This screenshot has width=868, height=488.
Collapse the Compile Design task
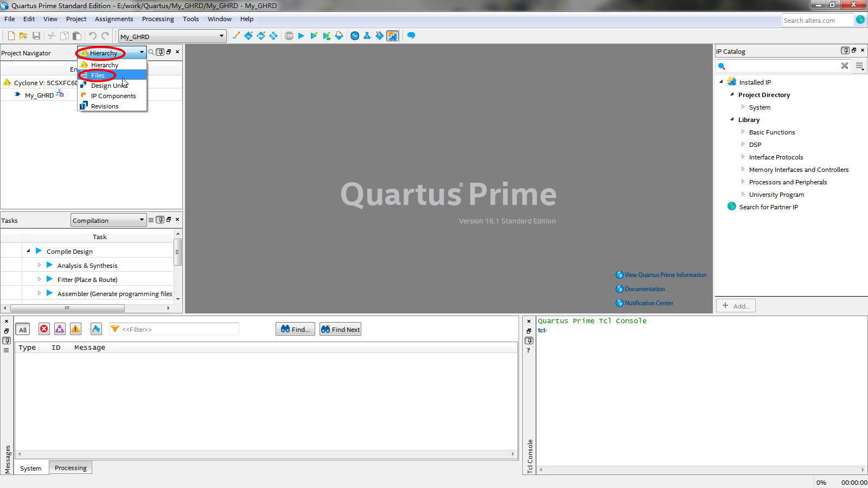[x=28, y=251]
